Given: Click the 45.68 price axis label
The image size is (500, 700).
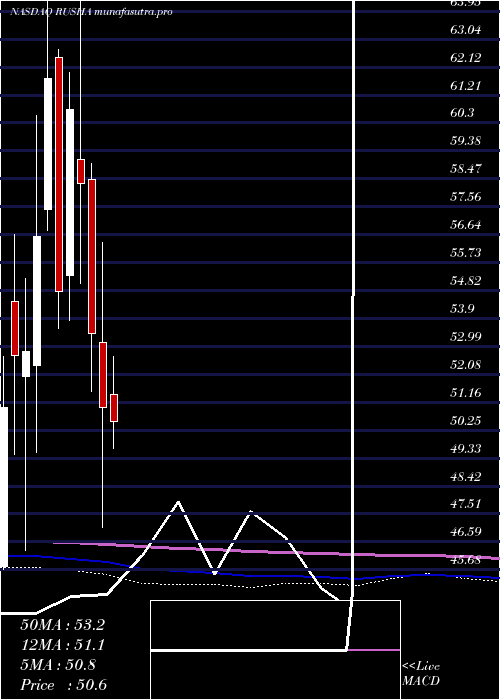Looking at the screenshot, I should point(466,559).
